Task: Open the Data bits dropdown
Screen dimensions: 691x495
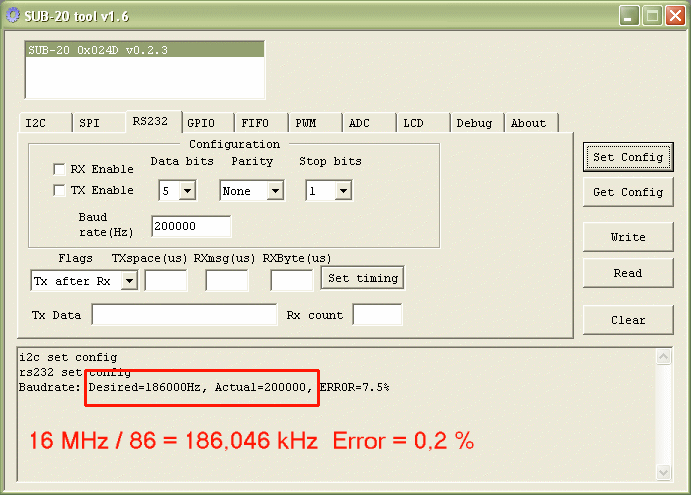Action: tap(187, 191)
